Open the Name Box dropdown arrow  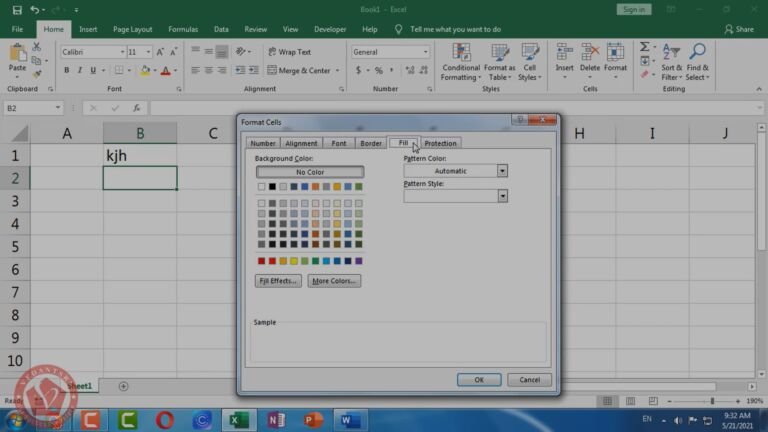(x=58, y=108)
